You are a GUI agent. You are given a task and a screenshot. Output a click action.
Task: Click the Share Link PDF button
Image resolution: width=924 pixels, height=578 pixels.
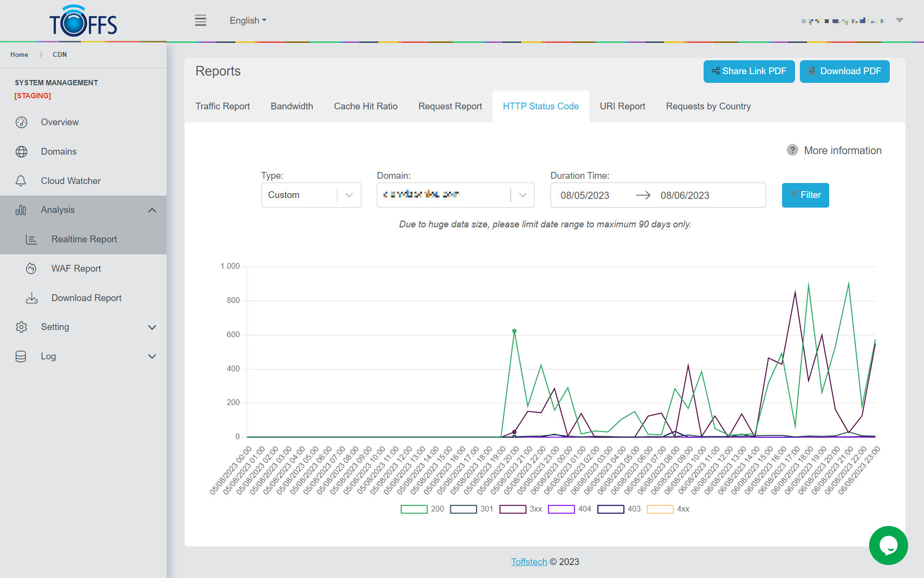(749, 71)
